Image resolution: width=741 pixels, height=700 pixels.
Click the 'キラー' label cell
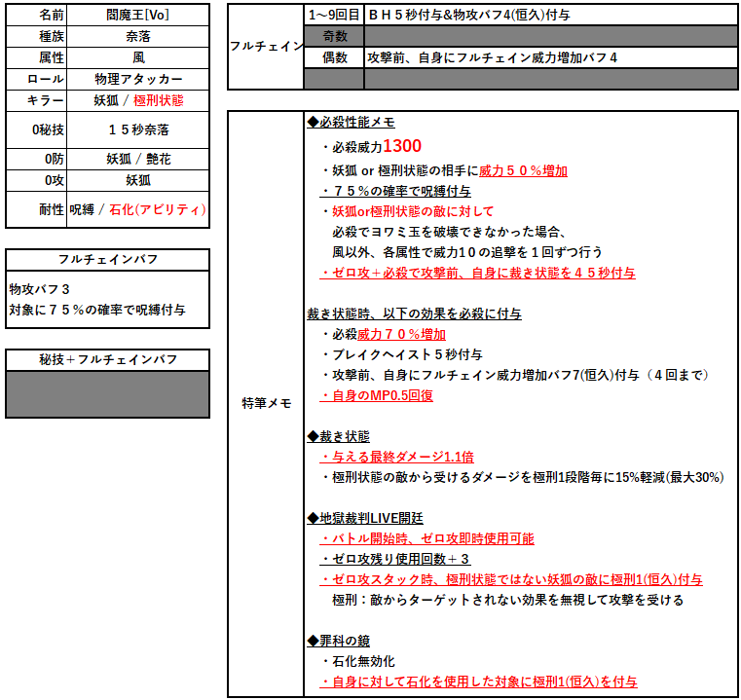(x=36, y=100)
